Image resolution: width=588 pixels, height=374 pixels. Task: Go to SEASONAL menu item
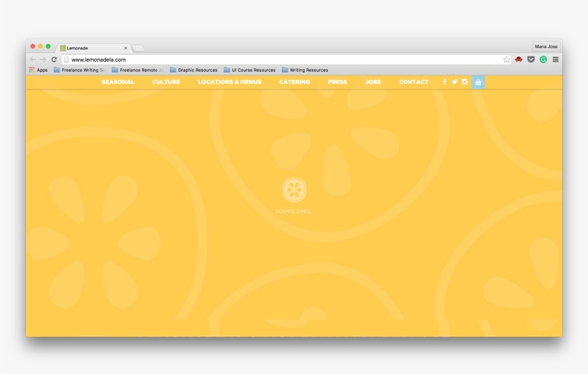click(x=118, y=82)
